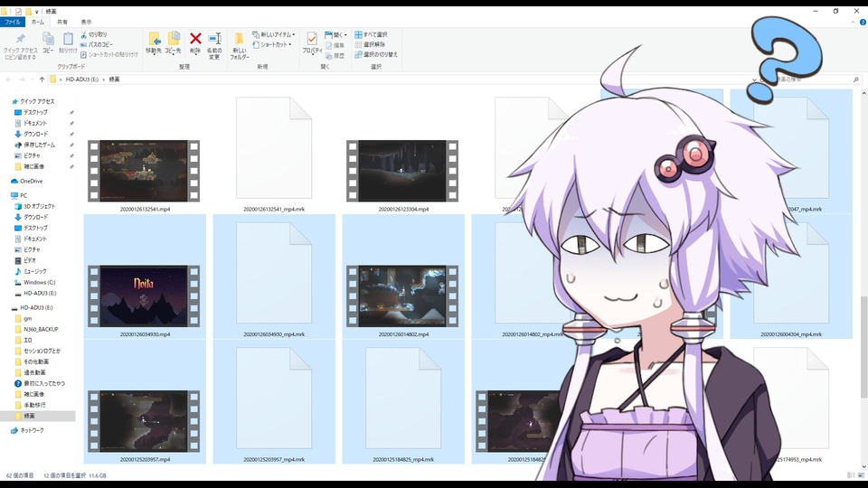868x488 pixels.
Task: Open セッションログとか folder in sidebar
Action: click(38, 351)
